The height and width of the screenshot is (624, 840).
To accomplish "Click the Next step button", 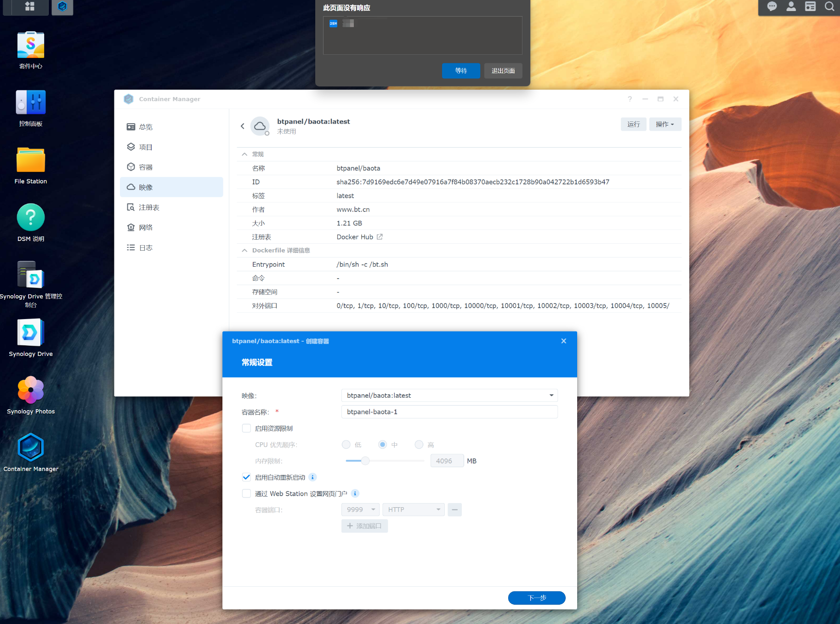I will pos(537,598).
